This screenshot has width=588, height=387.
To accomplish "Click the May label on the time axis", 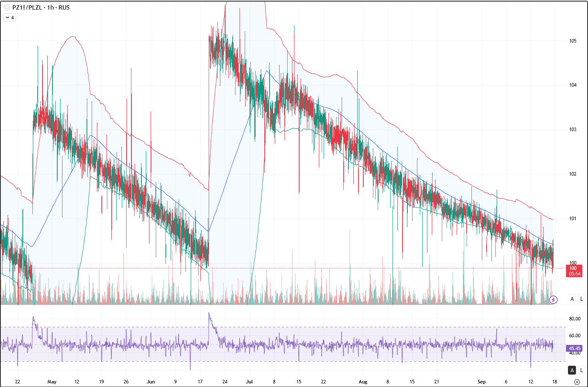I will (x=52, y=382).
